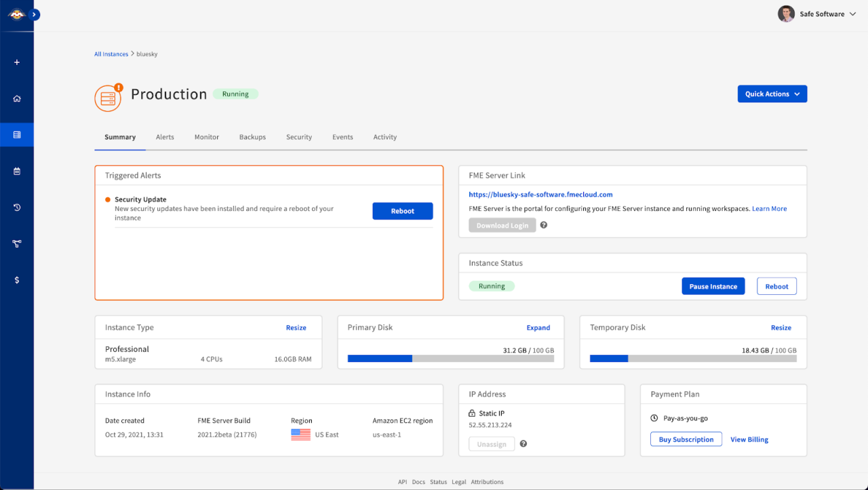Screen dimensions: 868x490
Task: Expand the sidebar with the arrow toggle
Action: pyautogui.click(x=35, y=14)
